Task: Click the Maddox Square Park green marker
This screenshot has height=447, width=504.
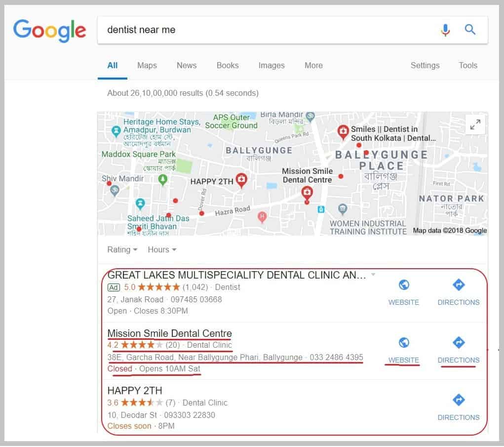Action: click(x=162, y=179)
